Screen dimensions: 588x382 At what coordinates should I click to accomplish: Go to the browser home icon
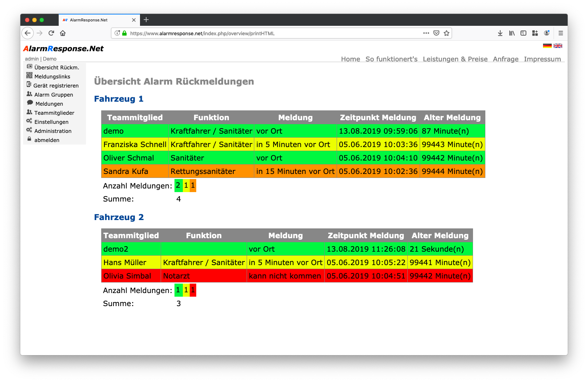tap(63, 33)
